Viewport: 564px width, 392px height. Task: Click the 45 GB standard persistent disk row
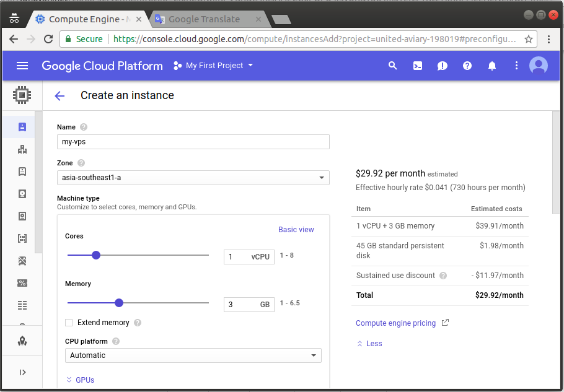(x=440, y=250)
